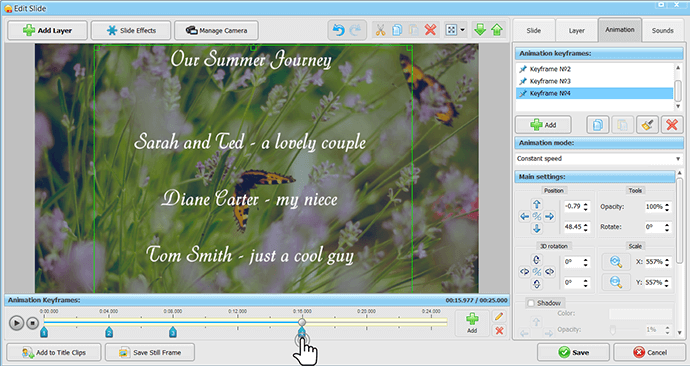Click Add to Title Clips

point(54,352)
